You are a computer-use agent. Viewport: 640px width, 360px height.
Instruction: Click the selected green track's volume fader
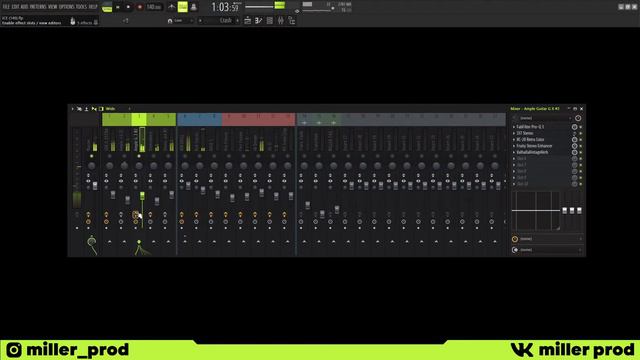tap(142, 196)
